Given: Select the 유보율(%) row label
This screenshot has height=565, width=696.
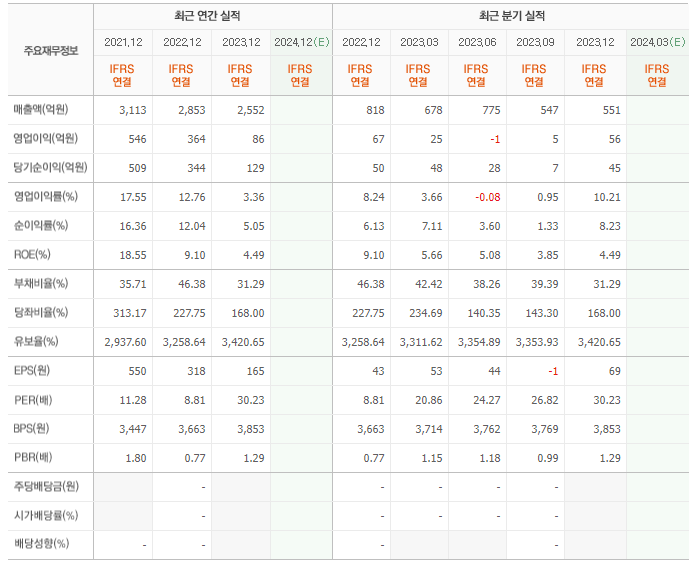Looking at the screenshot, I should coord(36,341).
